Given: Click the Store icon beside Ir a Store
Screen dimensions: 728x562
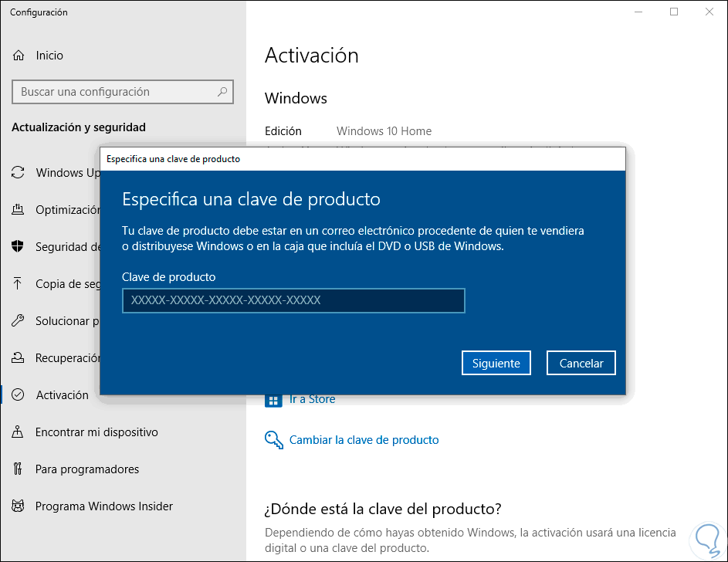Looking at the screenshot, I should [x=273, y=399].
